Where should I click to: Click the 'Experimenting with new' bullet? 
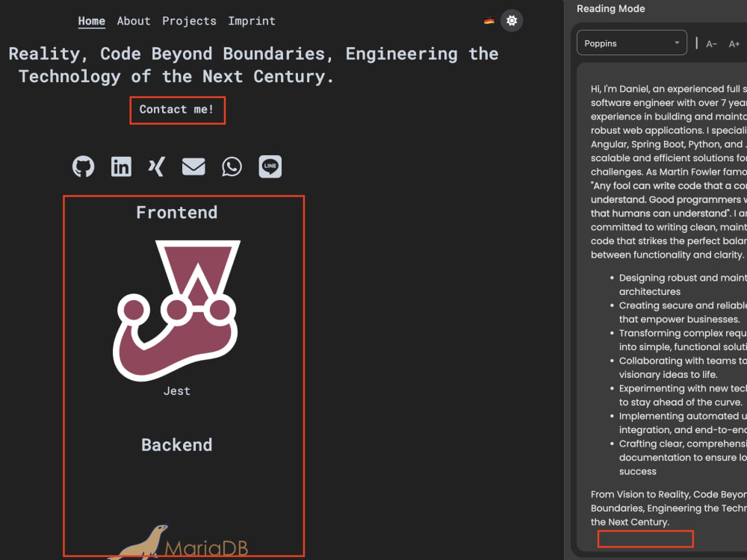click(683, 395)
